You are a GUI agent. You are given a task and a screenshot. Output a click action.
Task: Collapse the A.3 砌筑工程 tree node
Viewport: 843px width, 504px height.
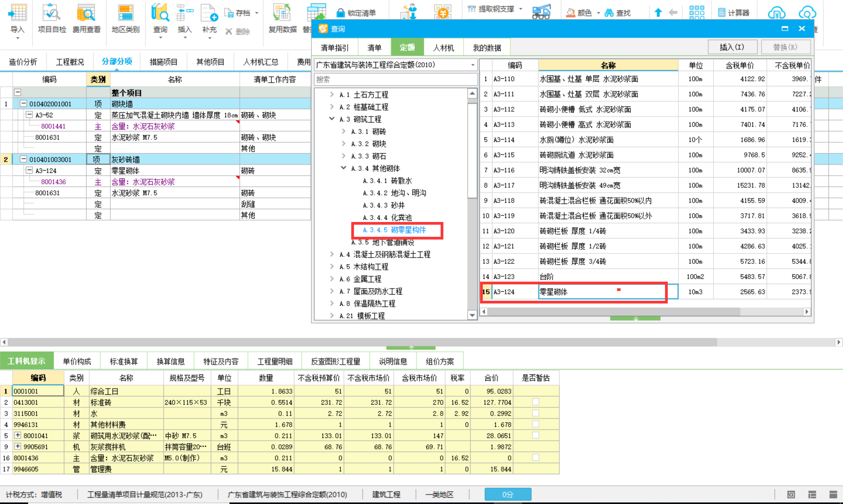tap(332, 119)
